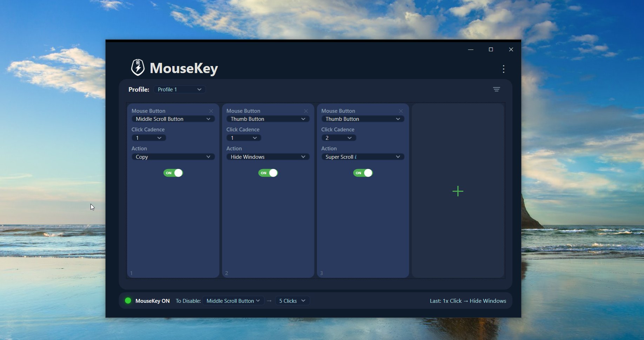
Task: Click the To Disable: label
Action: [x=188, y=301]
